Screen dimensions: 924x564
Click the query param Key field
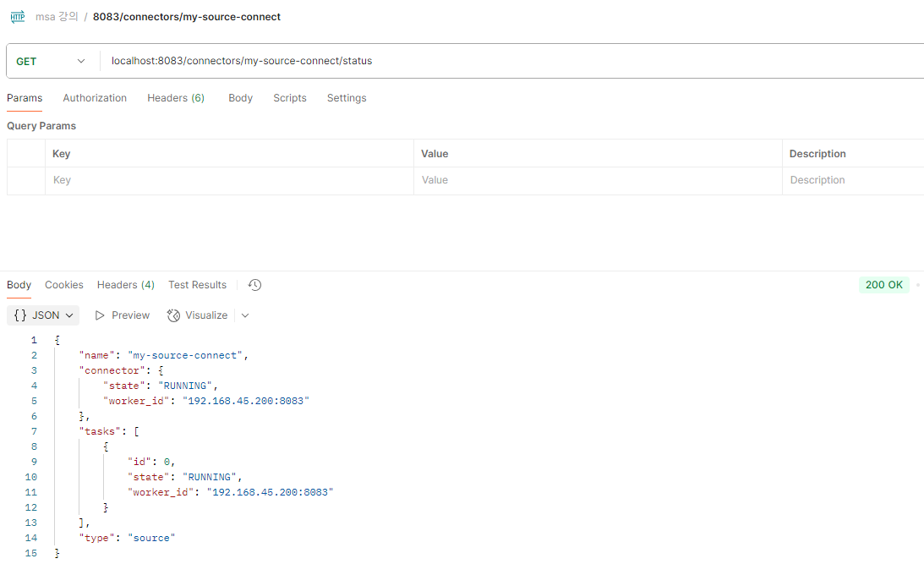(x=228, y=180)
